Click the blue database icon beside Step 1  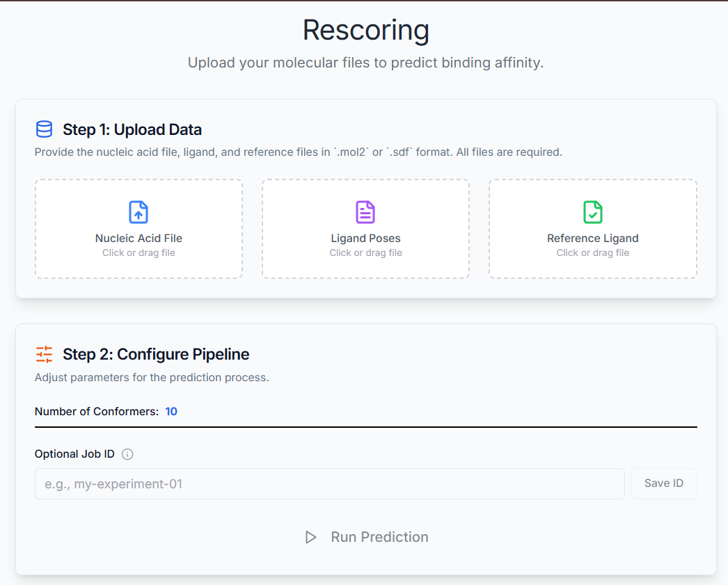[x=44, y=129]
